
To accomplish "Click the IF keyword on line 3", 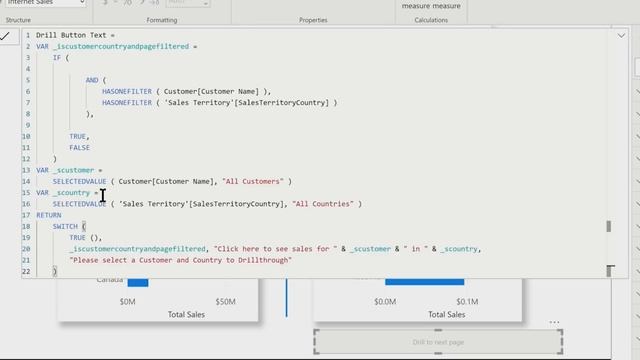I will coord(57,58).
